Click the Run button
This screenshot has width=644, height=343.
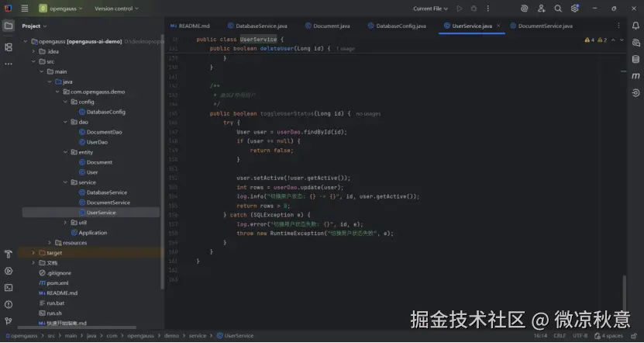coord(460,9)
